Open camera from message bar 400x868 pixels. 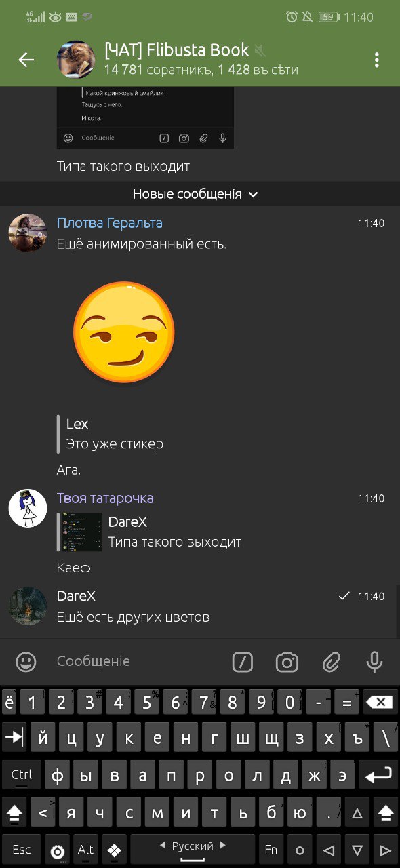(287, 662)
